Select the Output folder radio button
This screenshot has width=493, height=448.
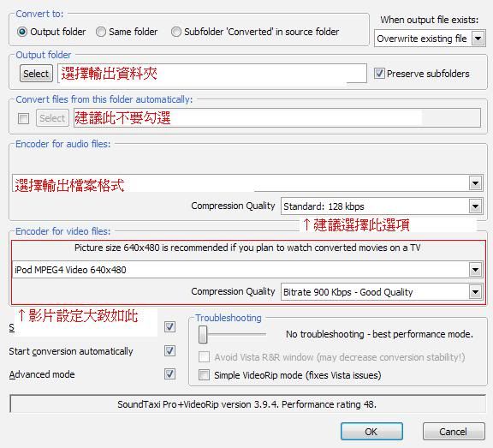[22, 32]
